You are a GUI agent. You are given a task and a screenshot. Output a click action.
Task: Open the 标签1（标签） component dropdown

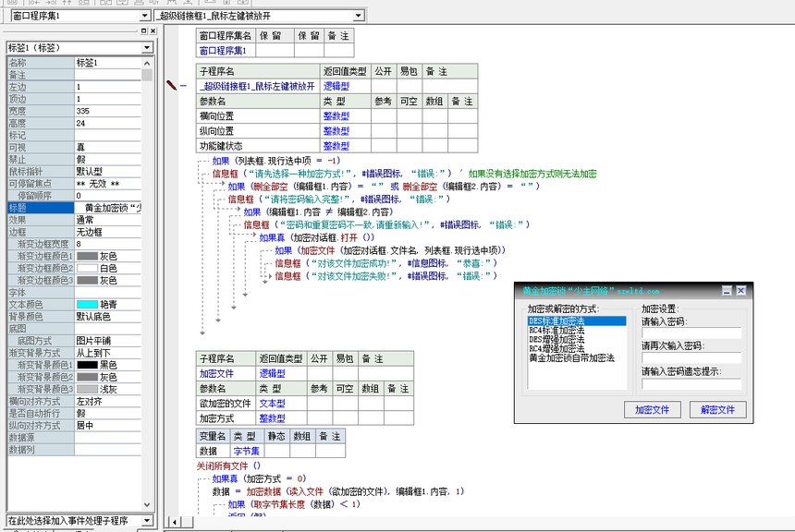click(x=147, y=48)
